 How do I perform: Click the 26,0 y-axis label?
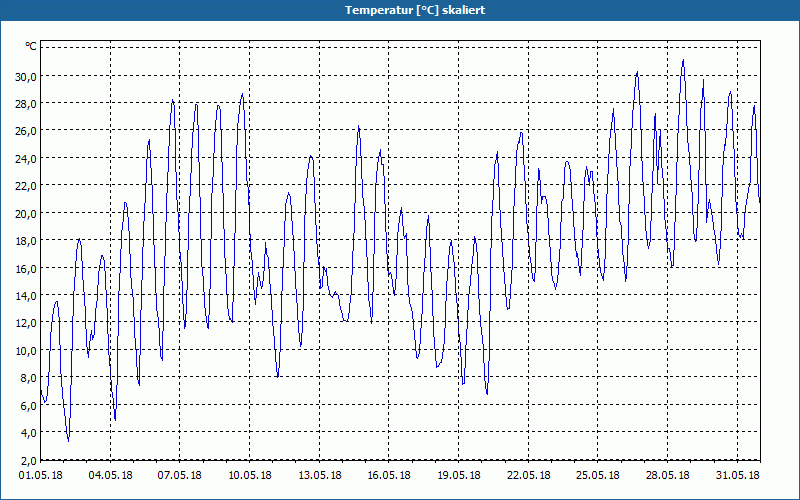pyautogui.click(x=26, y=131)
